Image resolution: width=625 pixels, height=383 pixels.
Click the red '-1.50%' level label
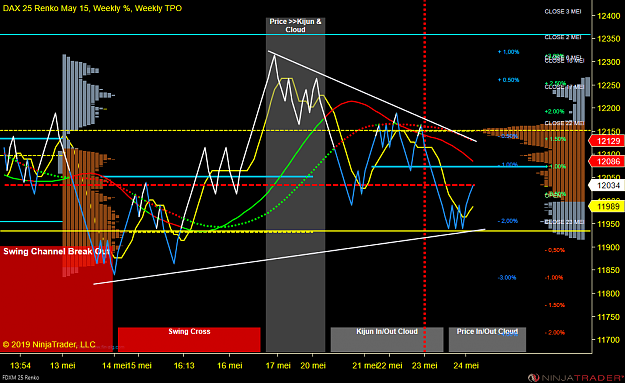[555, 305]
